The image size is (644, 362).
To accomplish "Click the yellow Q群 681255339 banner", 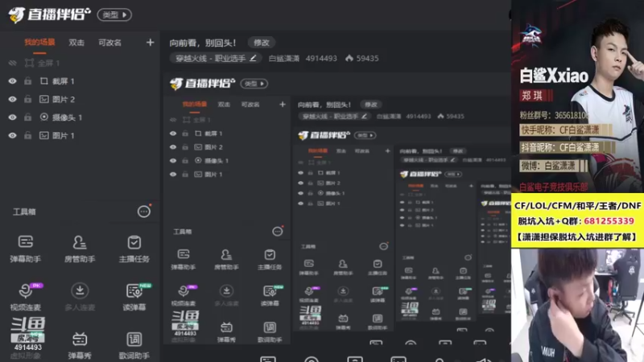I will point(577,220).
